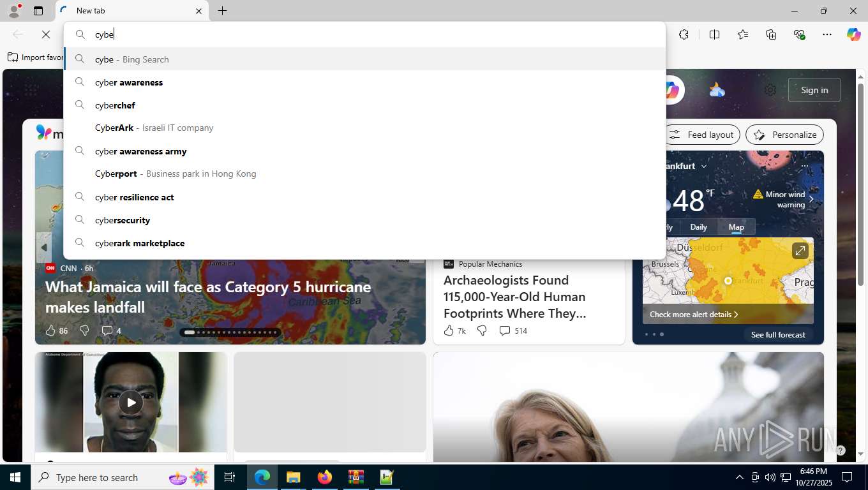Dislike the hurricane story
The image size is (868, 490).
pos(84,330)
